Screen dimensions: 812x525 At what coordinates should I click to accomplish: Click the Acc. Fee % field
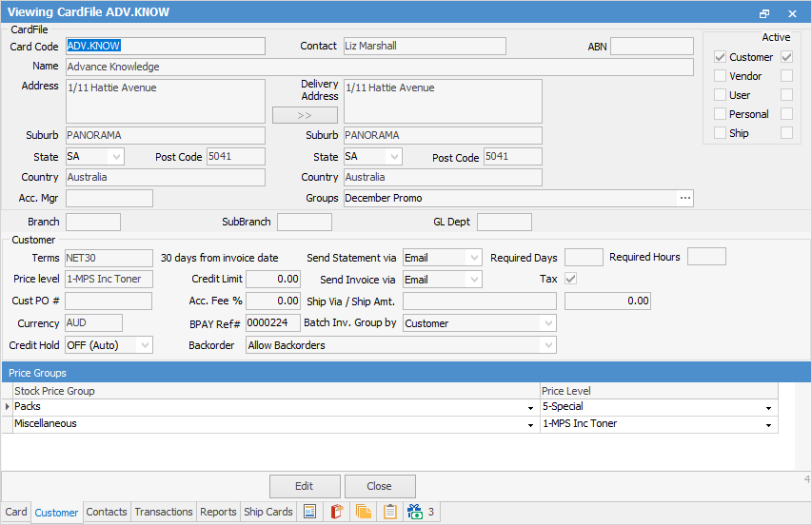[x=273, y=301]
